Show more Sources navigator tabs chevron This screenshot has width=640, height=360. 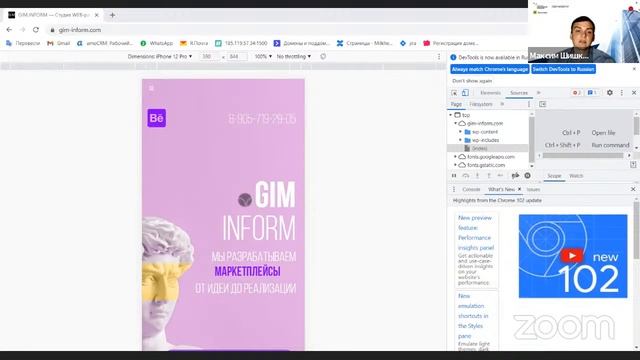(x=502, y=104)
